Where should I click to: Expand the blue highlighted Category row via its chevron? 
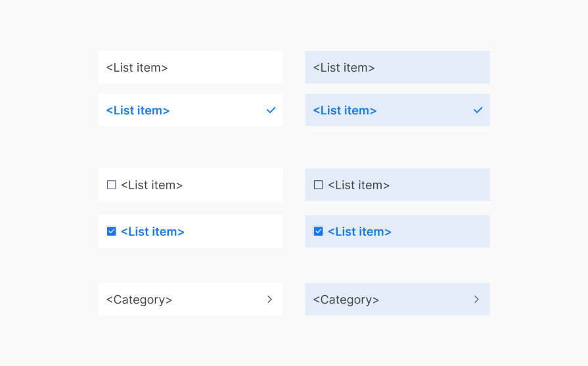tap(476, 300)
